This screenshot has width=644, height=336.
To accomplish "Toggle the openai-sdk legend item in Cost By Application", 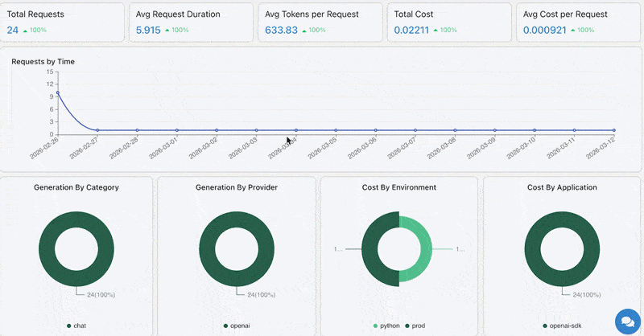I will click(x=562, y=326).
